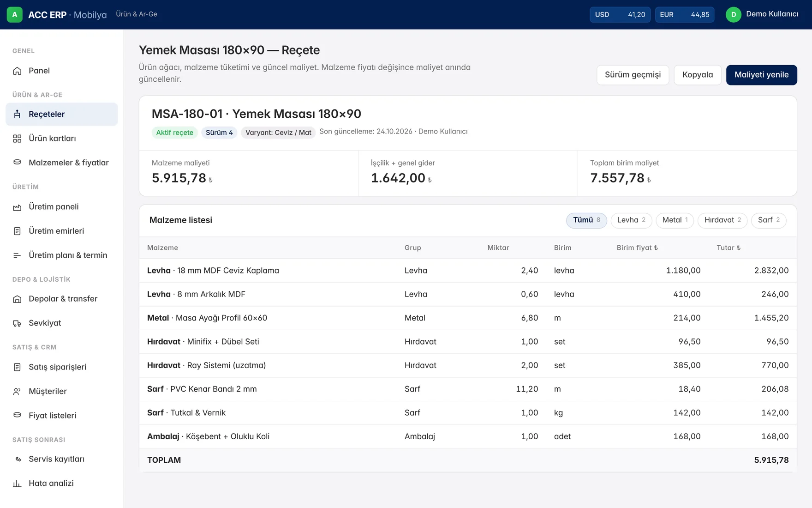Screen dimensions: 812x508
Task: Click the Ürün kartları grid icon
Action: click(x=17, y=139)
